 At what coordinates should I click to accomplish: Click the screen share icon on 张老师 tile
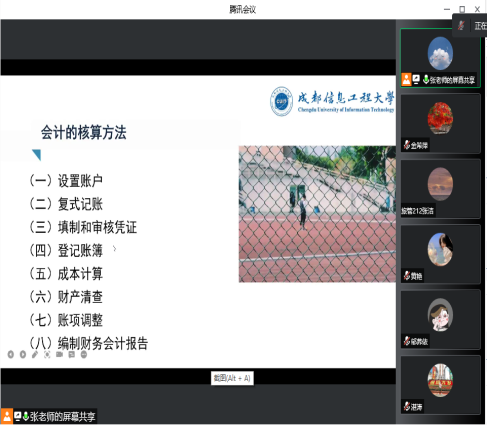pos(416,79)
